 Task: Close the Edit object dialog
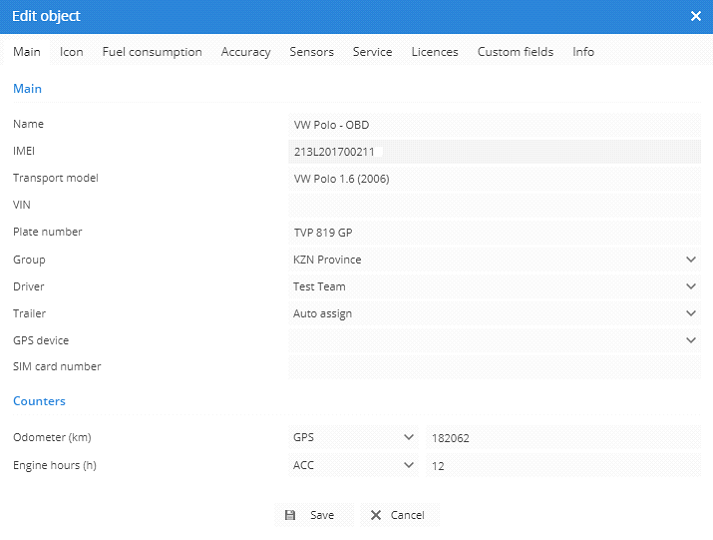tap(696, 16)
